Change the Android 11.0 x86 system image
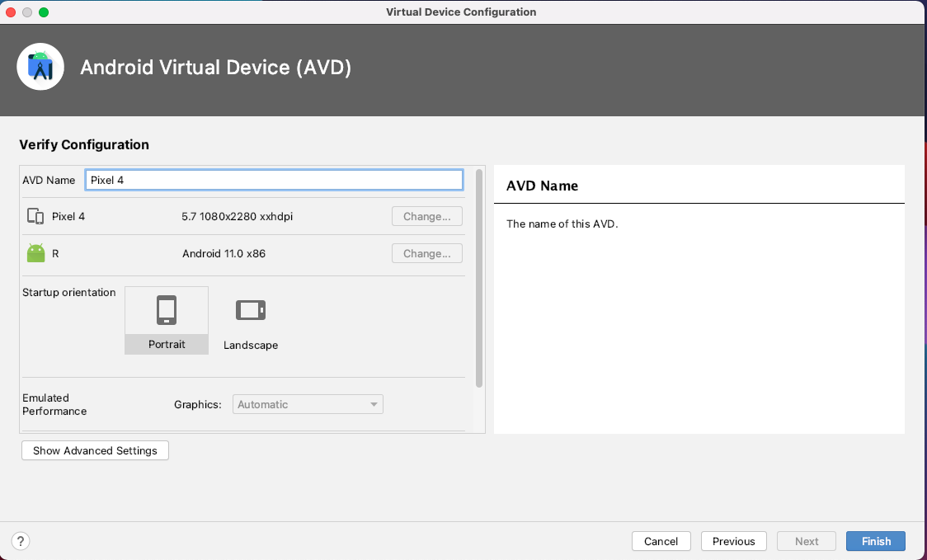 427,254
